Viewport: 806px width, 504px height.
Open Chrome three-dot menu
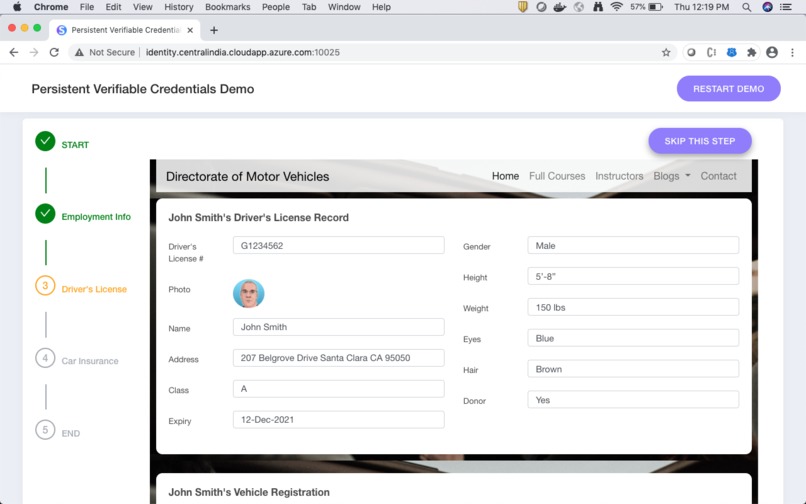[792, 52]
